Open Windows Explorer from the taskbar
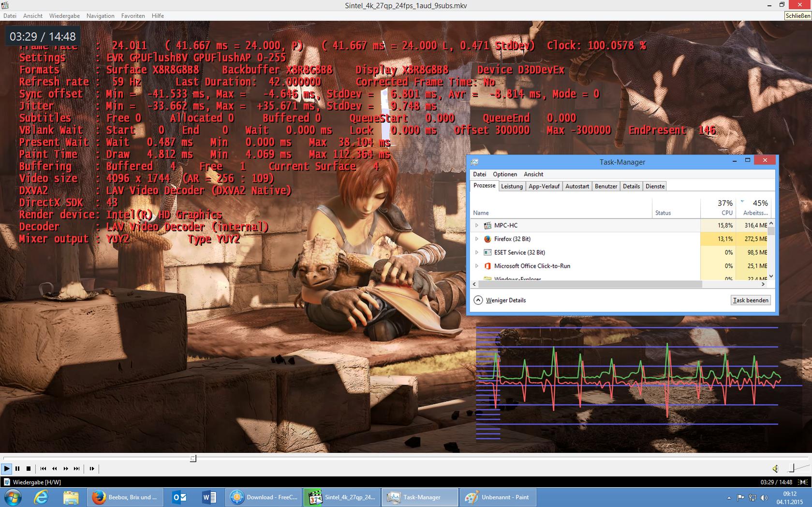This screenshot has width=812, height=507. click(71, 497)
